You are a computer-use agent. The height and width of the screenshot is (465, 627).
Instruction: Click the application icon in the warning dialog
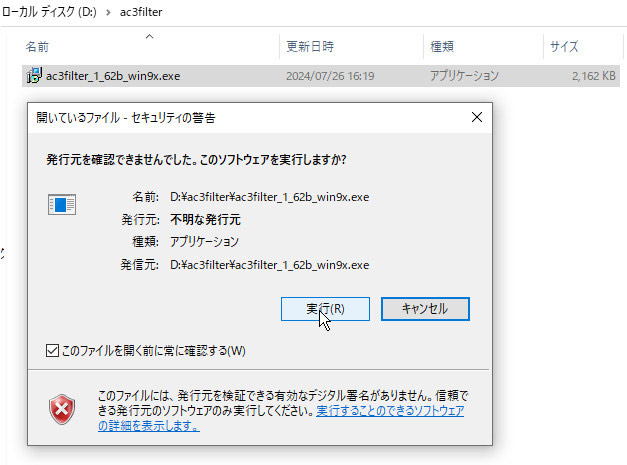(62, 205)
